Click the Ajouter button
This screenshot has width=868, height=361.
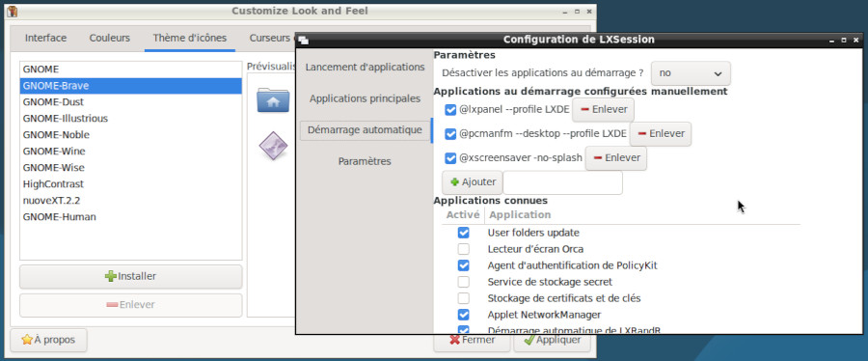tap(472, 182)
